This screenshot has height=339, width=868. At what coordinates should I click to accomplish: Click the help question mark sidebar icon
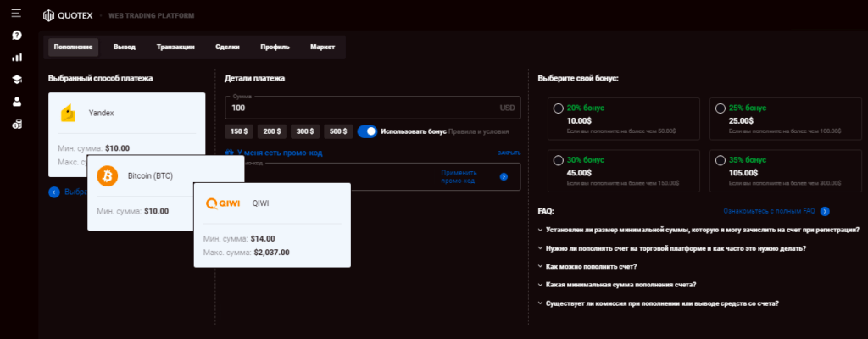click(x=17, y=36)
